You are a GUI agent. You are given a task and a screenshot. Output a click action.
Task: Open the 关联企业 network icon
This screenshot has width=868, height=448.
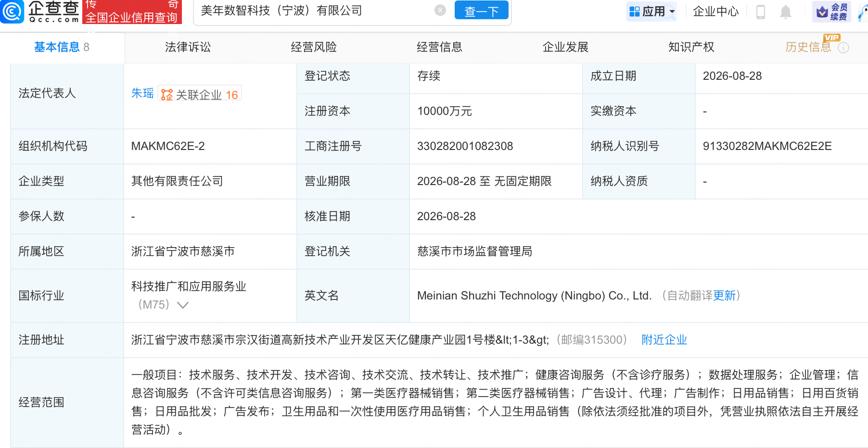pos(166,95)
